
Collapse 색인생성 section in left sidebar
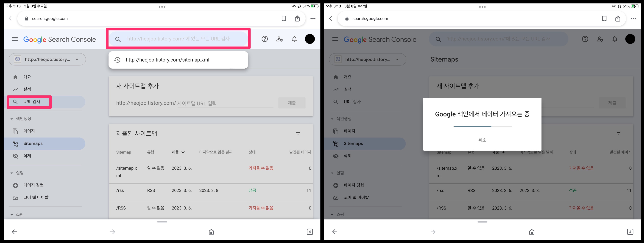point(12,119)
